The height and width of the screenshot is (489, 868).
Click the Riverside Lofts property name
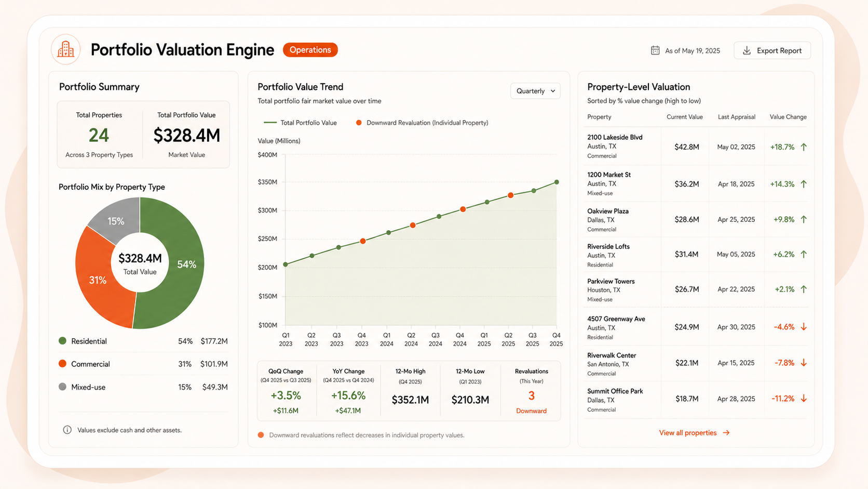pyautogui.click(x=608, y=246)
